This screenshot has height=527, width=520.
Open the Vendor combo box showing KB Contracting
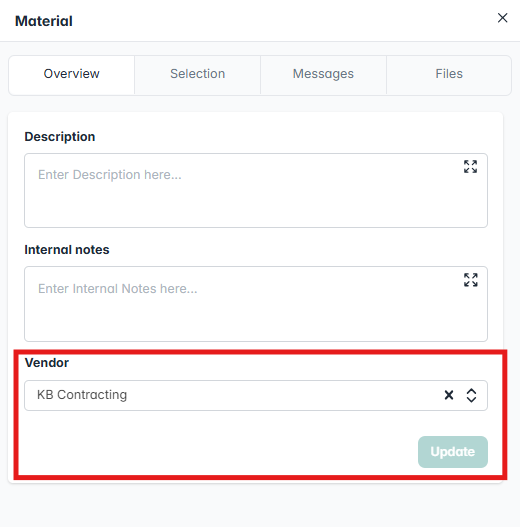tap(256, 395)
